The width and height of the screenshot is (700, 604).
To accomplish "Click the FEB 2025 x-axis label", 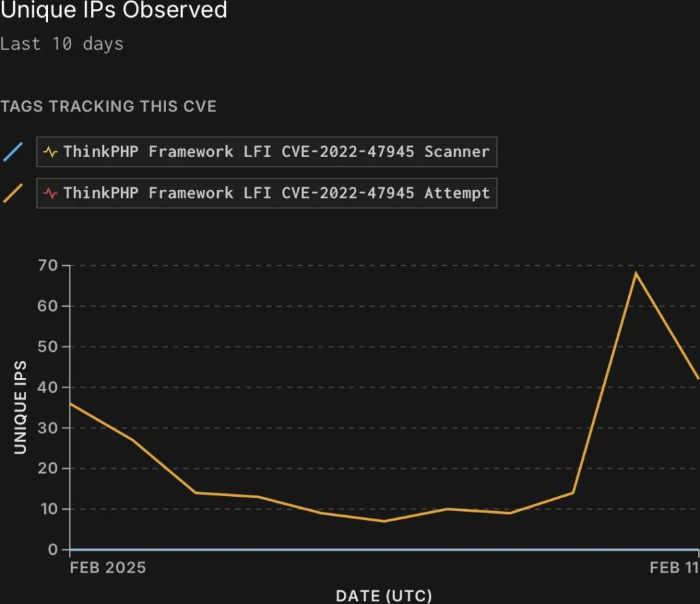I will (x=107, y=568).
